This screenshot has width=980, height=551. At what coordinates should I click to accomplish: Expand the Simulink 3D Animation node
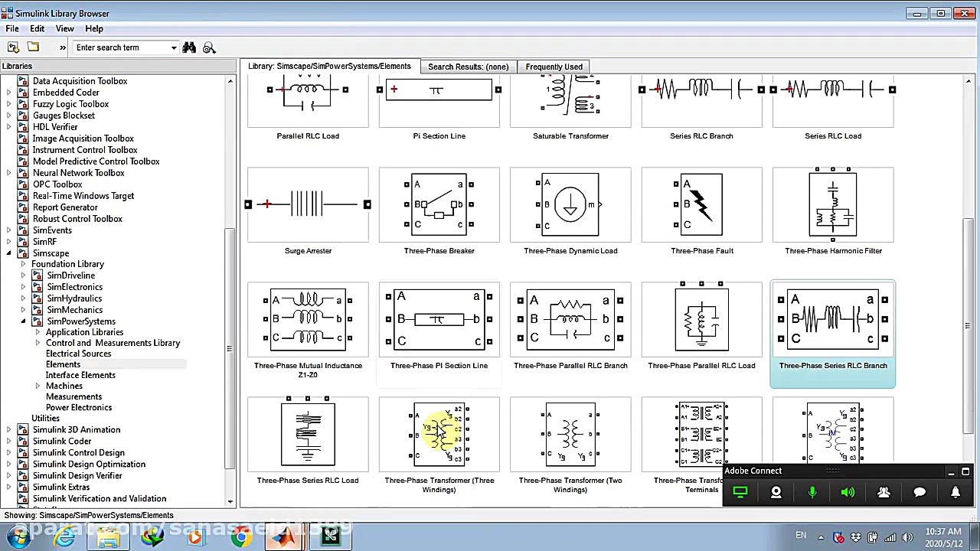click(x=9, y=430)
